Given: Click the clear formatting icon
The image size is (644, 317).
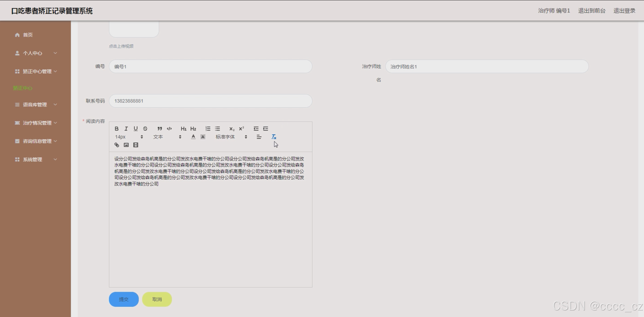Looking at the screenshot, I should 274,137.
